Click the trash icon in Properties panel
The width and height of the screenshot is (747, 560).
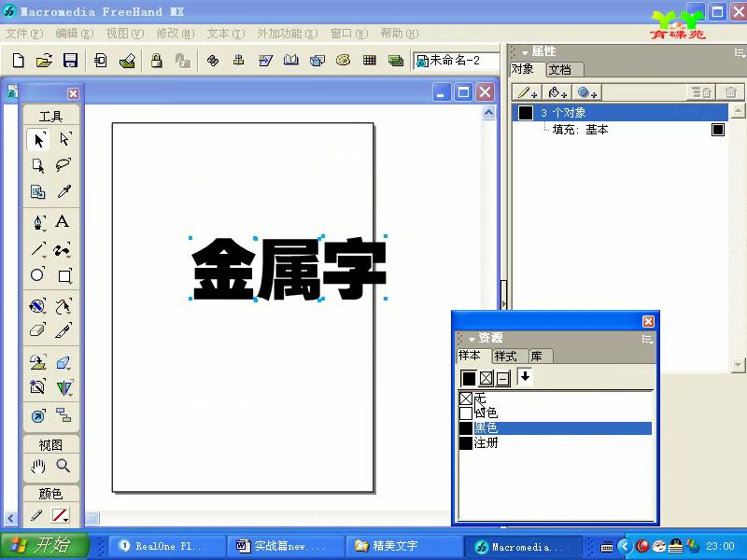730,91
